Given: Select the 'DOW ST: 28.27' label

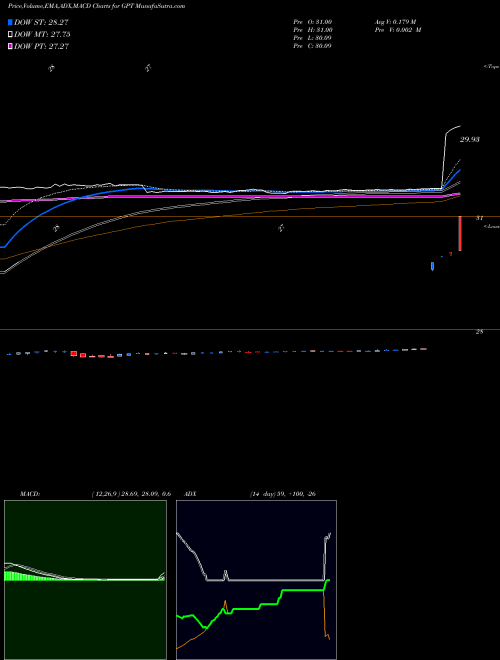Looking at the screenshot, I should 41,22.
